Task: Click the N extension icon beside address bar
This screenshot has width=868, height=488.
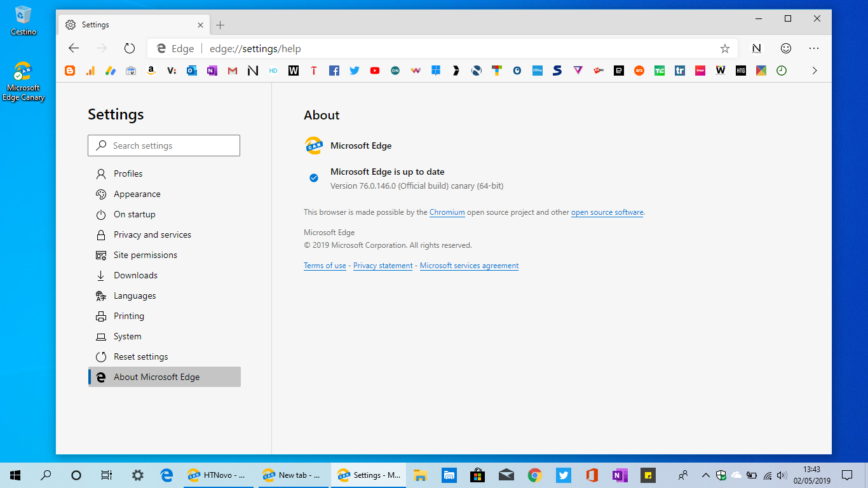Action: coord(756,48)
